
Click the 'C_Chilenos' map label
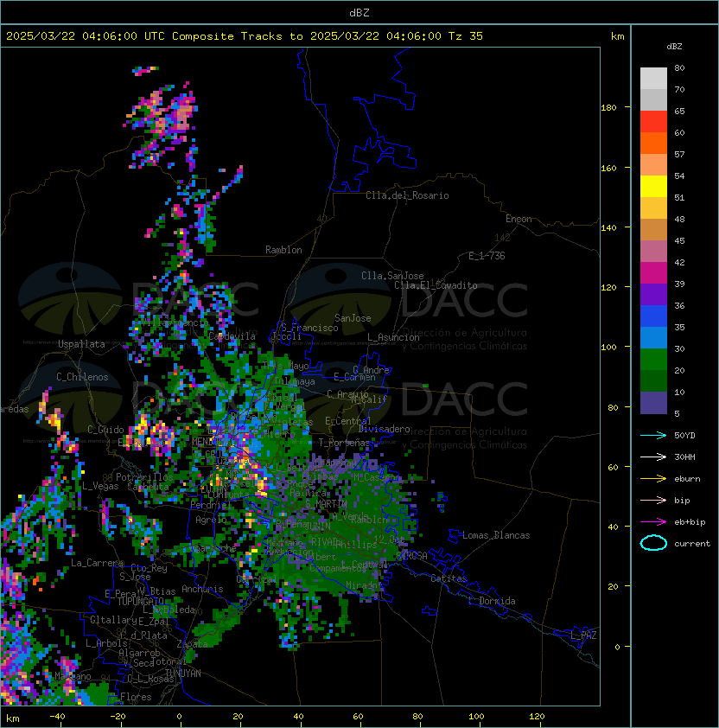point(82,377)
